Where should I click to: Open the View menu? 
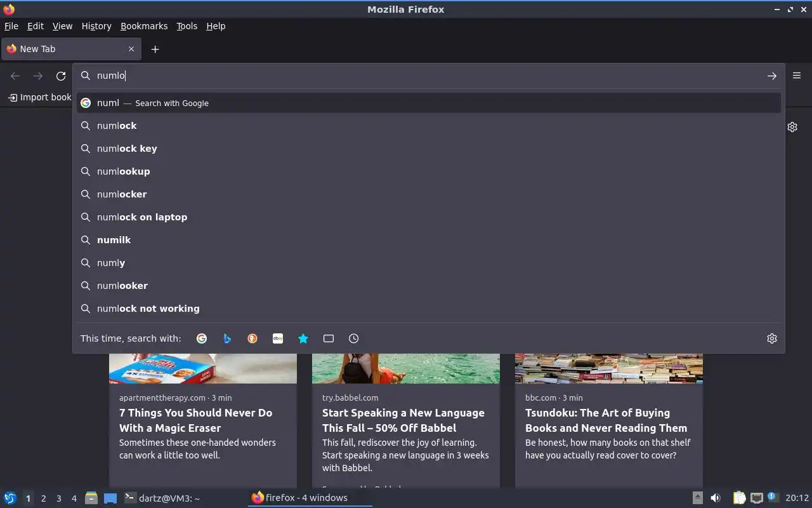[x=62, y=26]
